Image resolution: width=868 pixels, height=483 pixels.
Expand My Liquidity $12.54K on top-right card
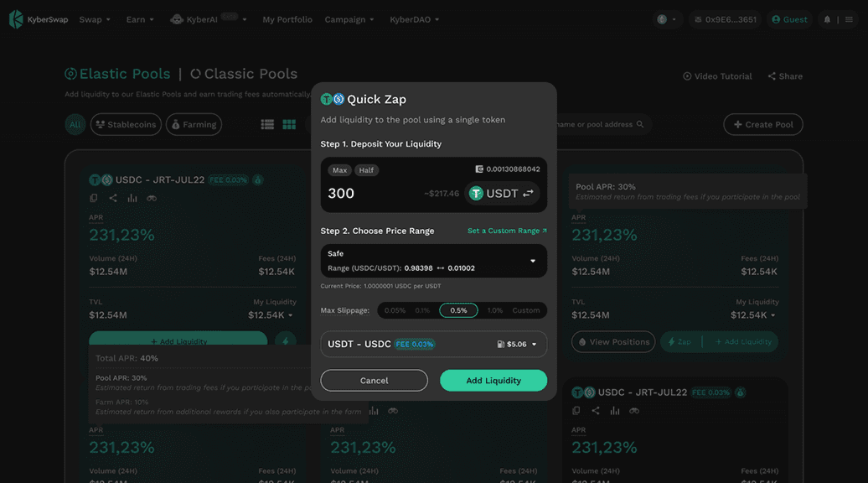point(753,315)
